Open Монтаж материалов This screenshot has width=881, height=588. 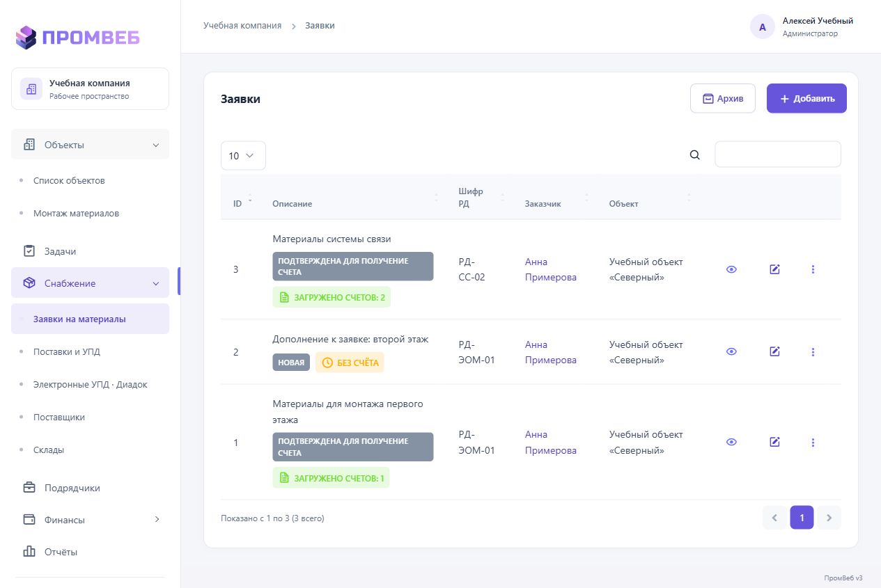point(76,213)
